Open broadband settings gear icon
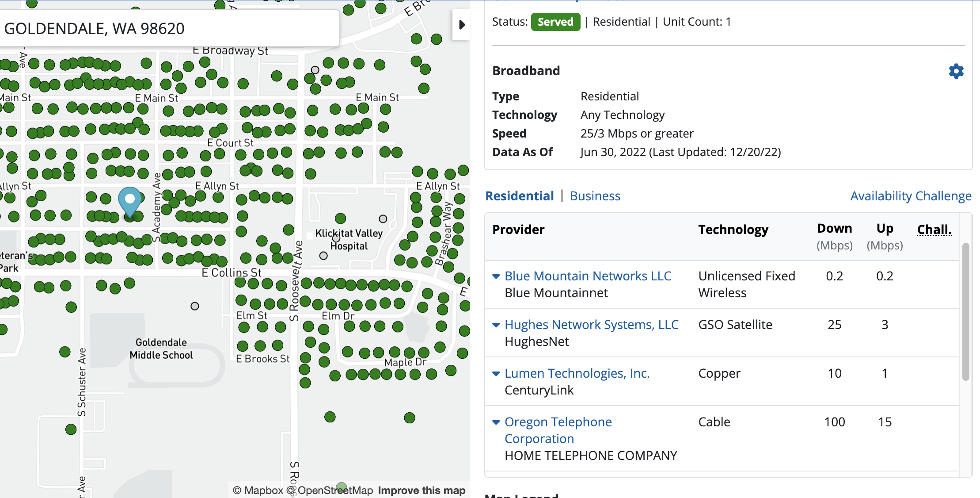 click(x=956, y=71)
